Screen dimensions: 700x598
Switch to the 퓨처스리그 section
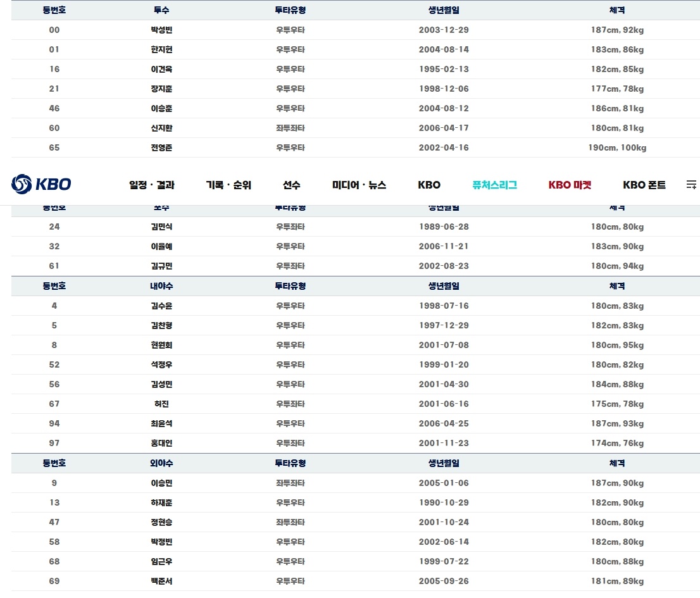pyautogui.click(x=494, y=185)
